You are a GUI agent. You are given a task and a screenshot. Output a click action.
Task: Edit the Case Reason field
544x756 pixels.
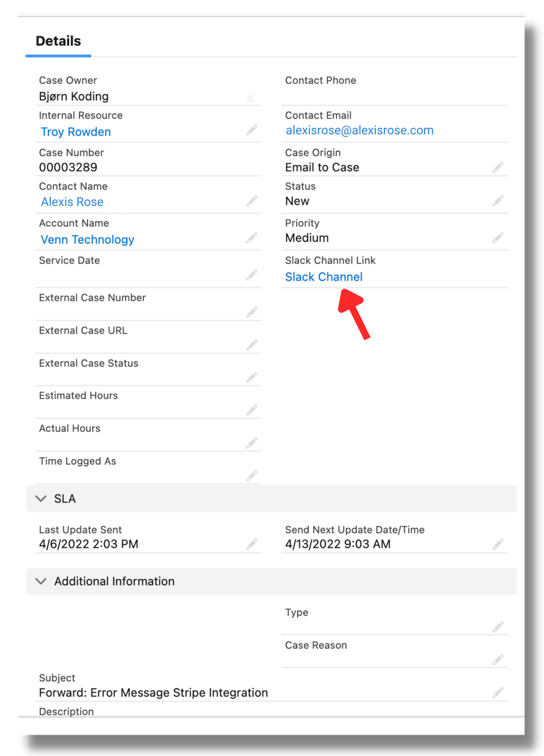coord(498,660)
